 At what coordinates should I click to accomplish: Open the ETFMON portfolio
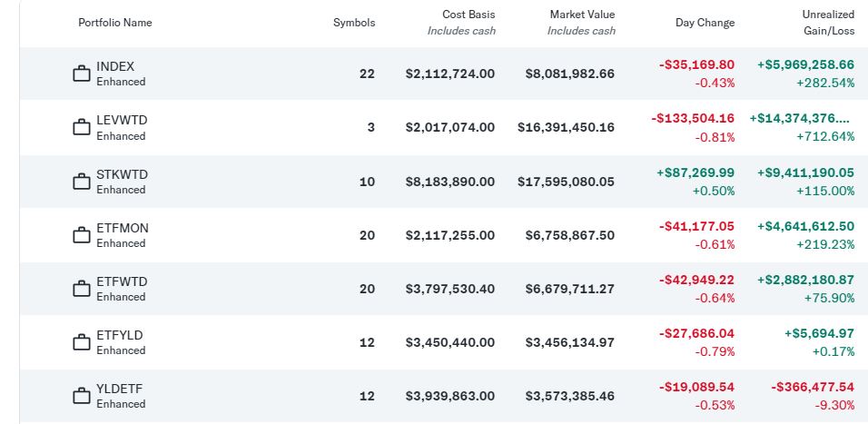pyautogui.click(x=122, y=228)
